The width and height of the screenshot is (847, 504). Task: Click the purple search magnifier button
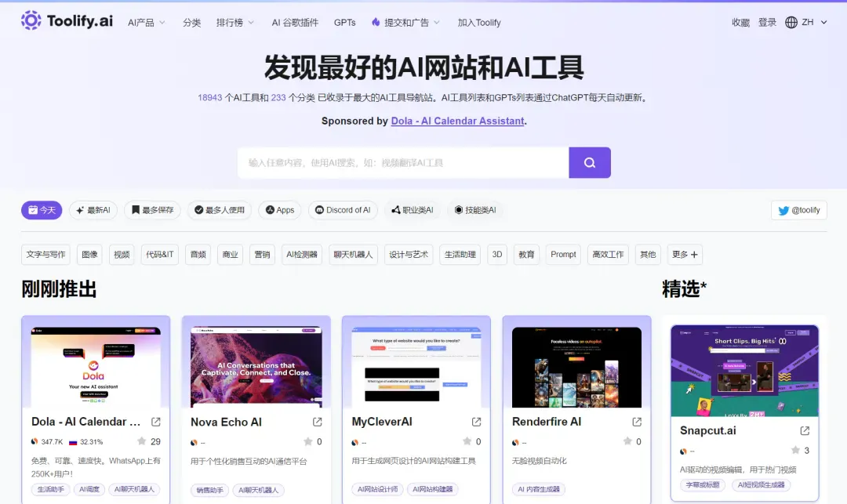[x=589, y=162]
